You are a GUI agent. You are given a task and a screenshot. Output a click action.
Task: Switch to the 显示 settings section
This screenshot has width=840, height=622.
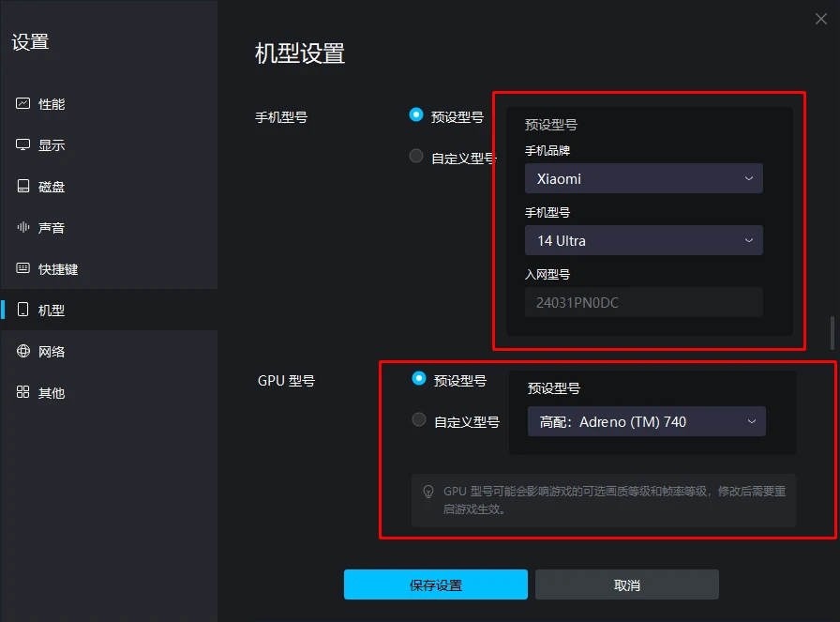tap(109, 145)
